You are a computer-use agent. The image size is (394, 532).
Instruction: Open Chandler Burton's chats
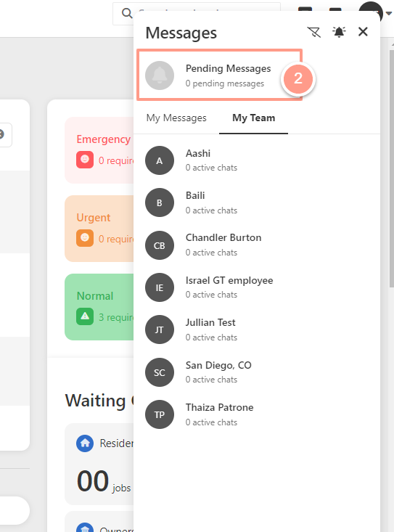257,245
